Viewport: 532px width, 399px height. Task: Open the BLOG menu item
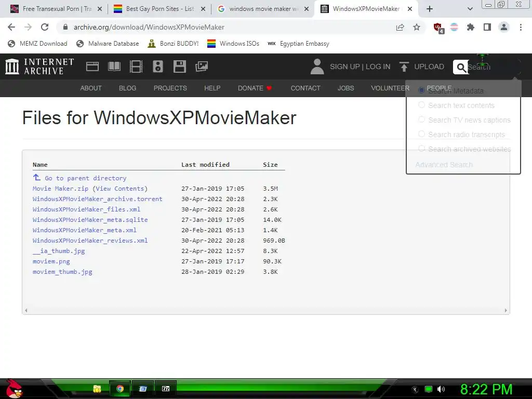click(128, 88)
